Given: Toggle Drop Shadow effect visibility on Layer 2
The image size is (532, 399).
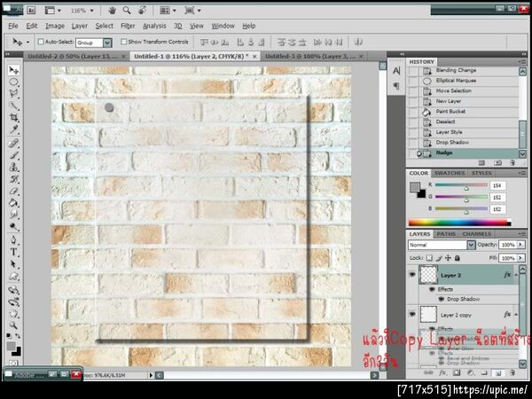Looking at the screenshot, I should [x=441, y=300].
